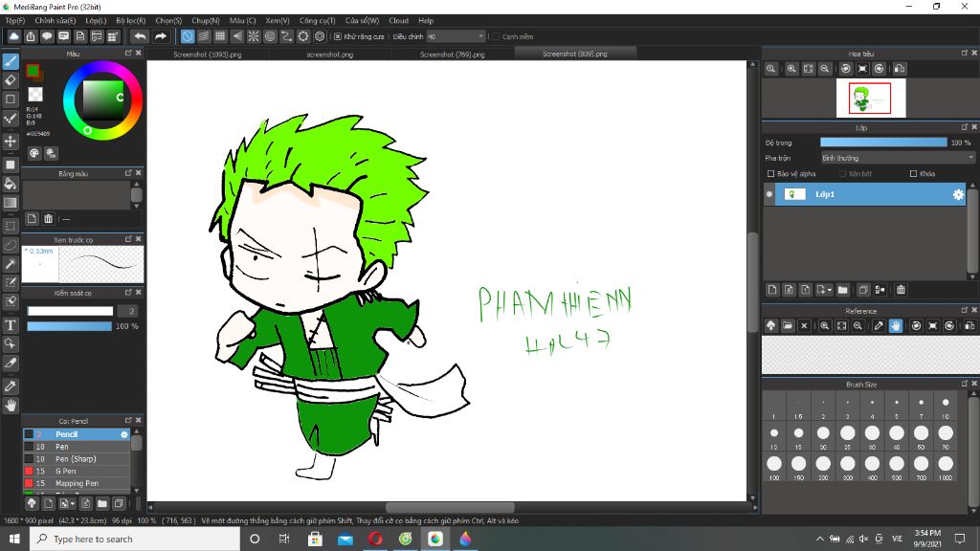Adjust the brush opacity slider in Kiểm soát cọ
980x551 pixels.
click(69, 326)
